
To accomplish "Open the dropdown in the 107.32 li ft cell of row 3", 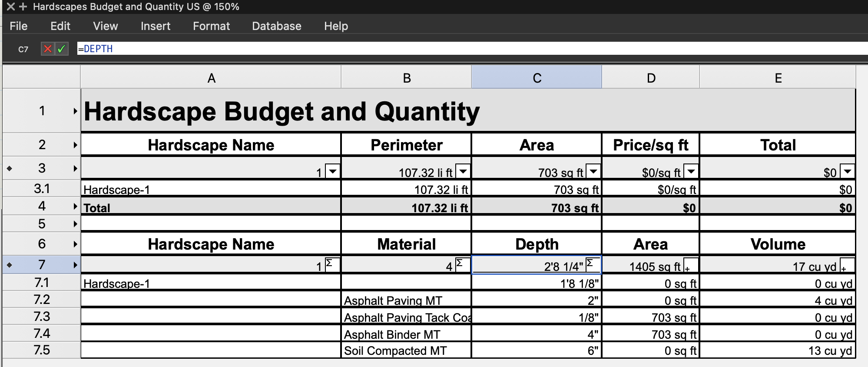I will [x=463, y=171].
